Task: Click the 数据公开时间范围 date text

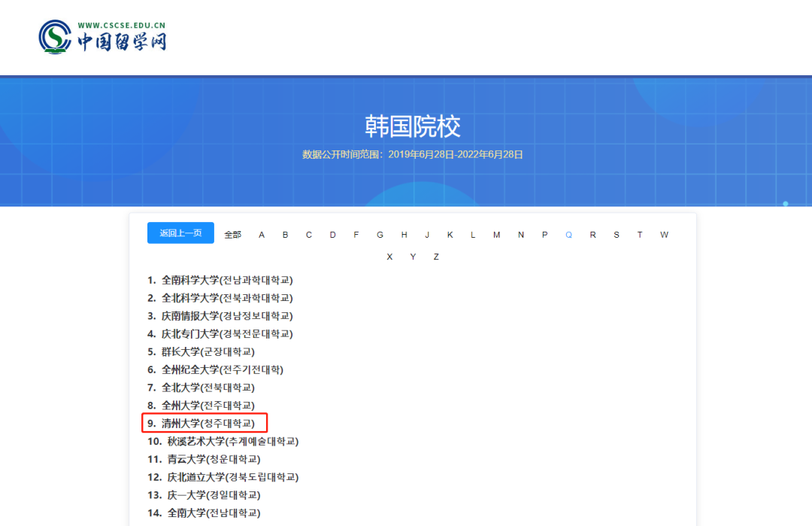Action: pyautogui.click(x=412, y=154)
